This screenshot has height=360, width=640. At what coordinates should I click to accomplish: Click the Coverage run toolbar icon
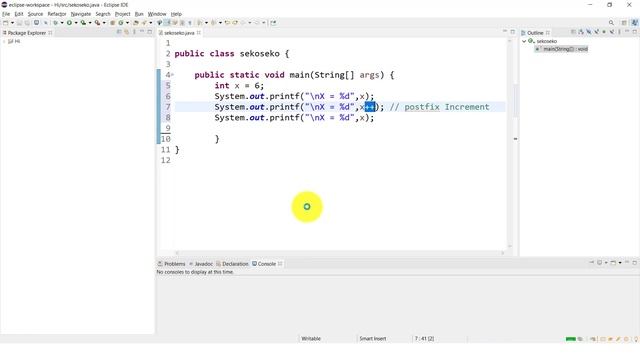(83, 23)
